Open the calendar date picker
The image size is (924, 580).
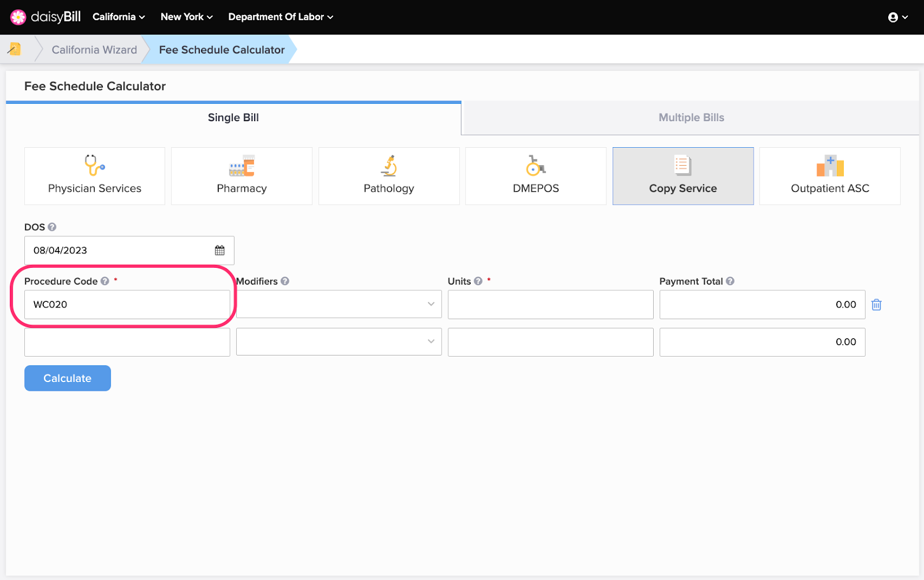point(220,250)
